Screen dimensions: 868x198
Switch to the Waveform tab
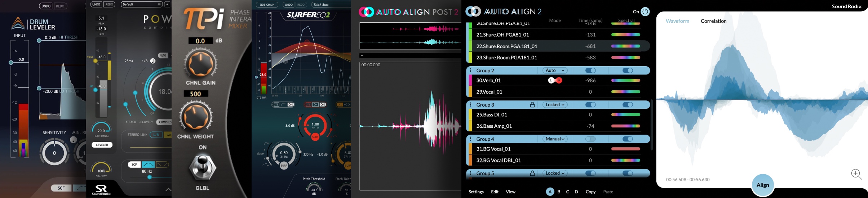[677, 21]
